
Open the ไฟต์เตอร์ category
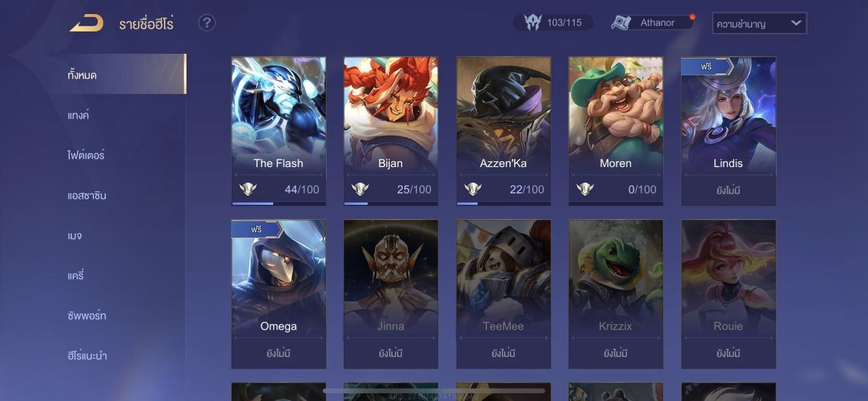[86, 155]
